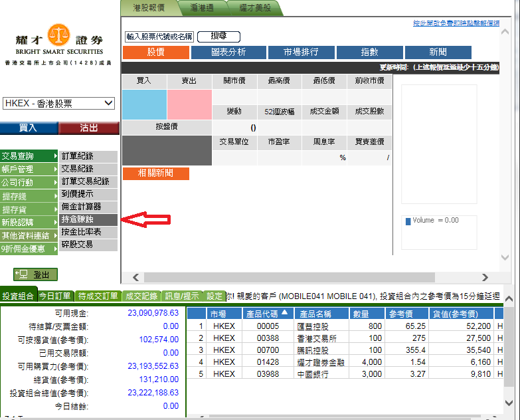Expand the 公司行動 menu
Screen dimensions: 520x420
point(29,183)
